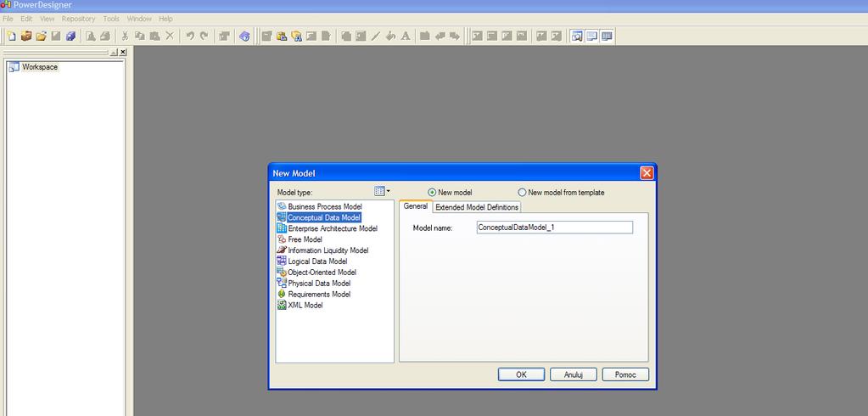Open the File menu

[x=8, y=19]
